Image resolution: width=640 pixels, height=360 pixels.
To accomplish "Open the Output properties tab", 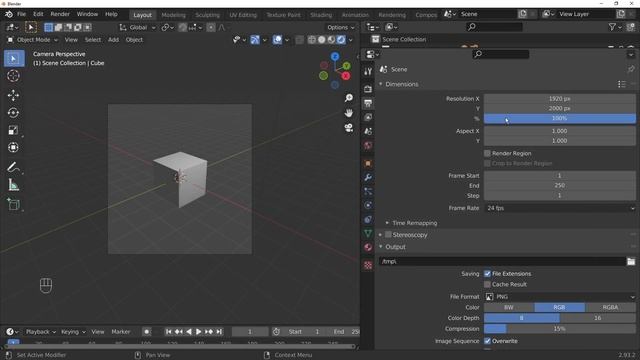I will pyautogui.click(x=368, y=103).
